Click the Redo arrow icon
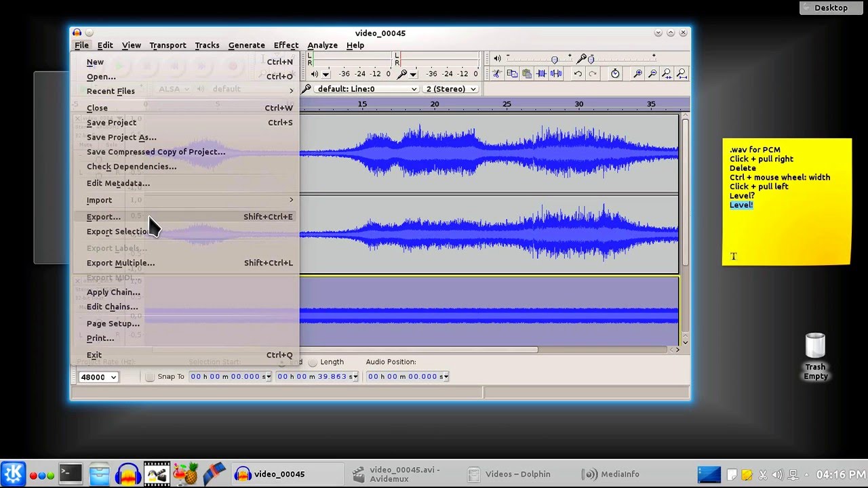 coord(593,74)
